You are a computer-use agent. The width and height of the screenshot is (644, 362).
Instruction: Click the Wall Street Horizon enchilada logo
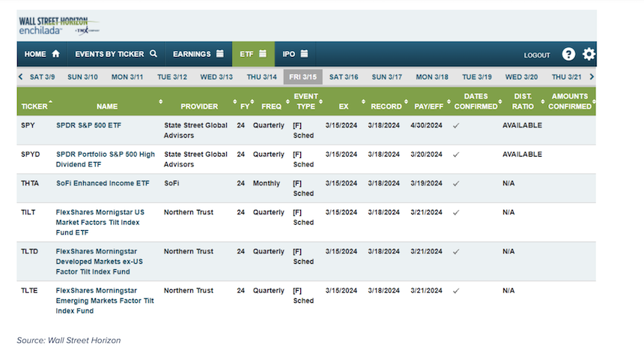click(58, 26)
